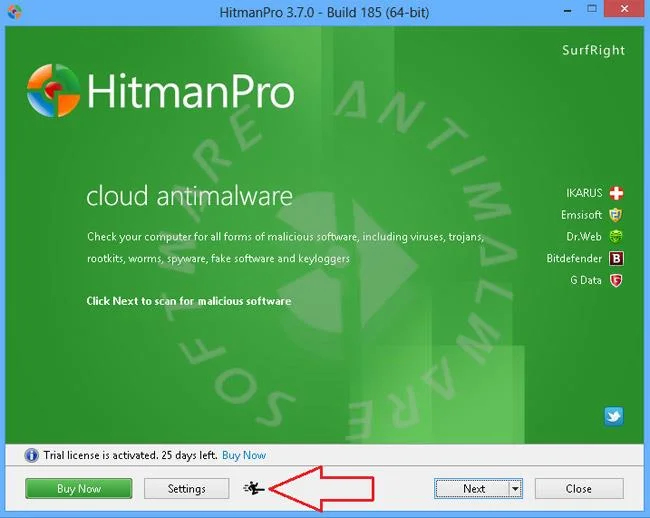
Task: Click the Dr.Web label
Action: point(584,237)
